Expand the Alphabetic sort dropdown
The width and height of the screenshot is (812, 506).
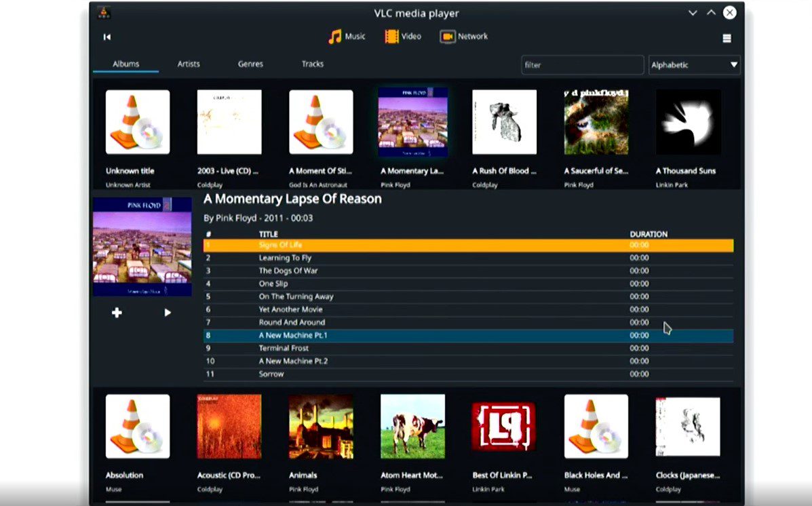694,65
